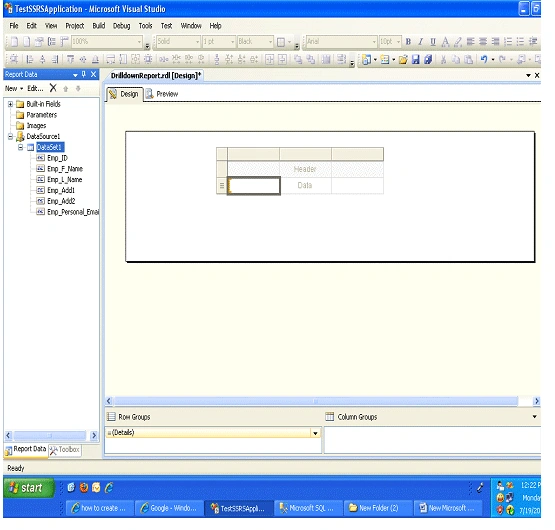The height and width of the screenshot is (530, 555).
Task: Click the Add New Item icon
Action: pos(385,59)
